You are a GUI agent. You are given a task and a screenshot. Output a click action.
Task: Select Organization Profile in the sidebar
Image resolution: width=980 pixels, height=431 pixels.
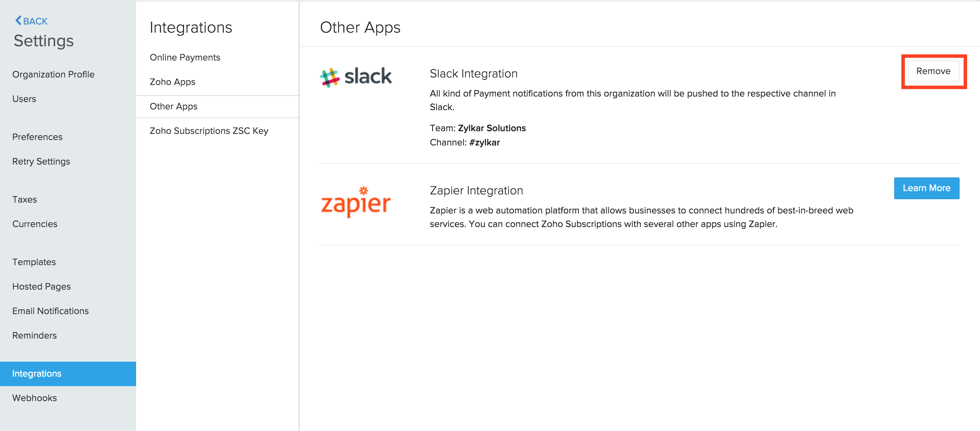pyautogui.click(x=53, y=74)
